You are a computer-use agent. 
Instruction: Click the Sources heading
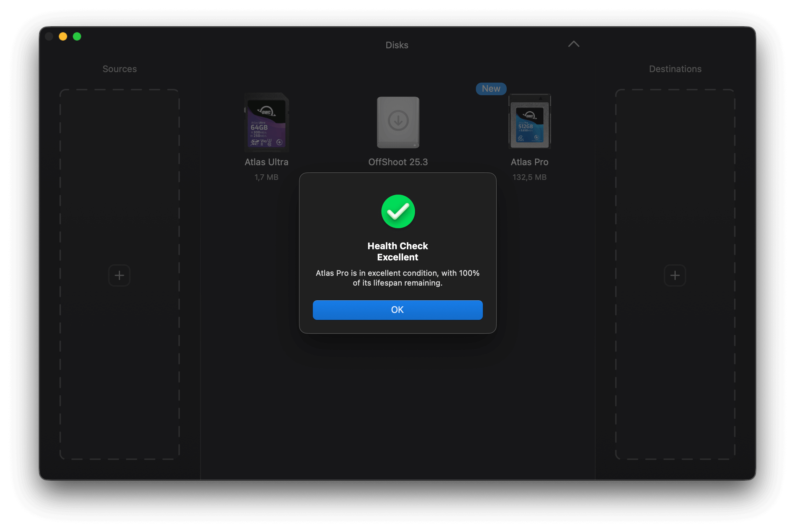(120, 69)
